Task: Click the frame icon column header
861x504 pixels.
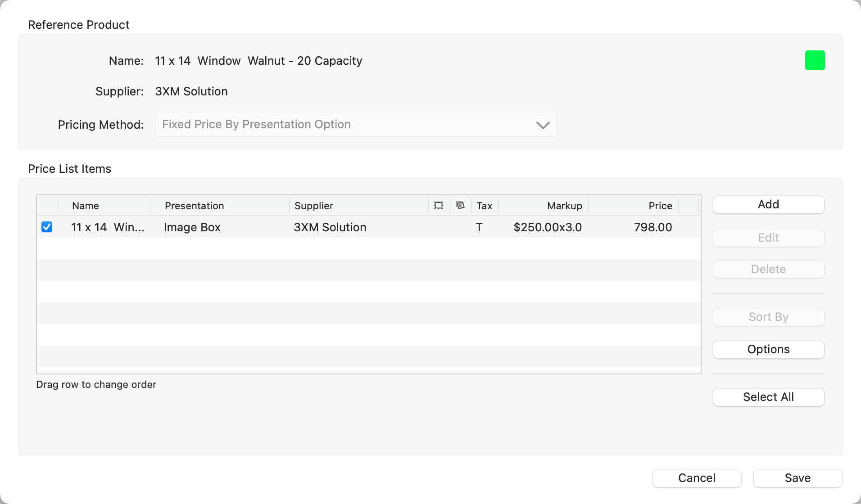Action: 439,206
